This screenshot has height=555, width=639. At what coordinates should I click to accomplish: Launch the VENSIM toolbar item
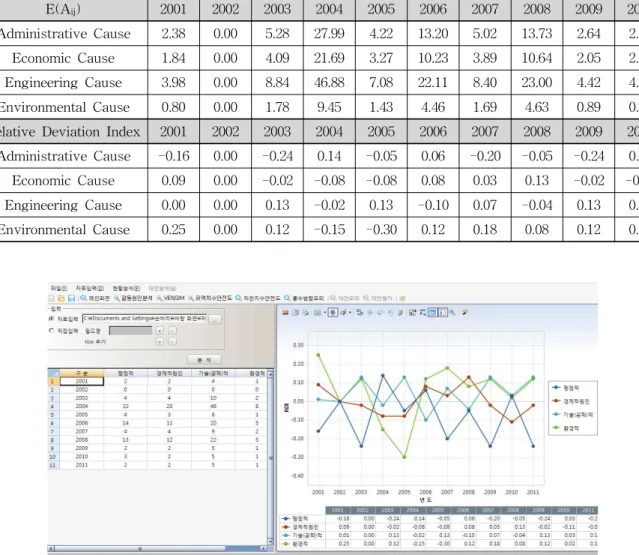tap(170, 298)
